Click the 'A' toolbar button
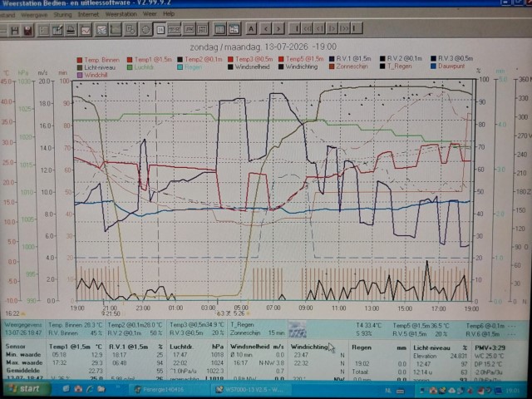This screenshot has height=399, width=532. [x=251, y=29]
